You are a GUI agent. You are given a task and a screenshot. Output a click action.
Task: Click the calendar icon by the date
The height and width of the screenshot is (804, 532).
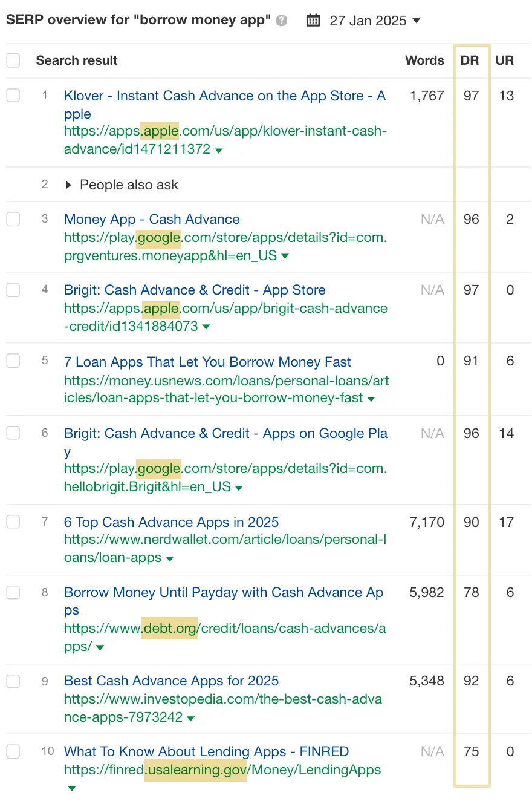click(x=313, y=21)
